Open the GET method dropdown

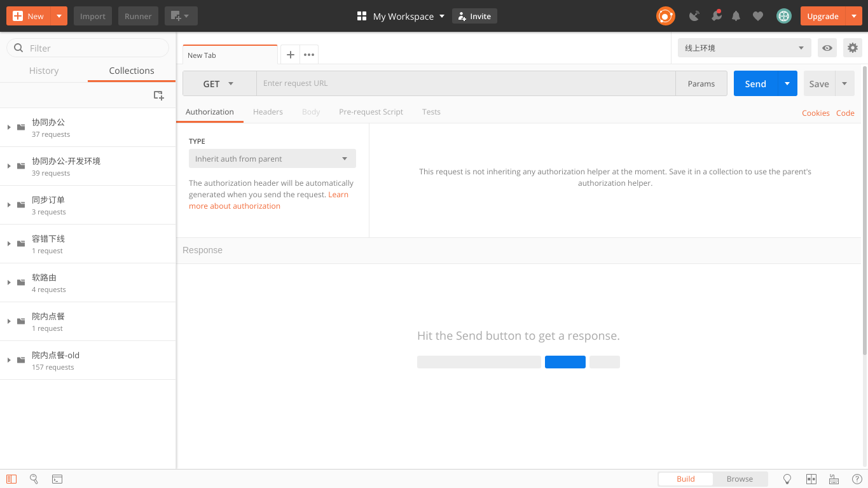point(219,83)
